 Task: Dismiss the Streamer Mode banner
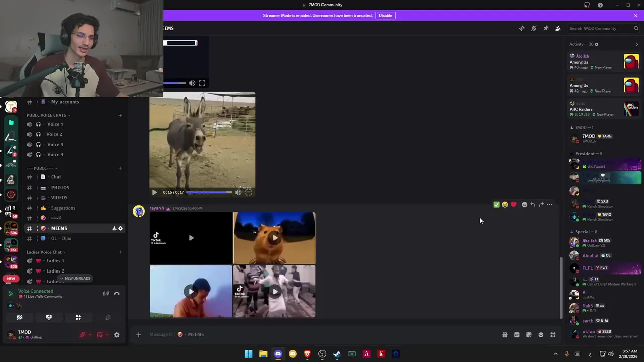click(635, 15)
